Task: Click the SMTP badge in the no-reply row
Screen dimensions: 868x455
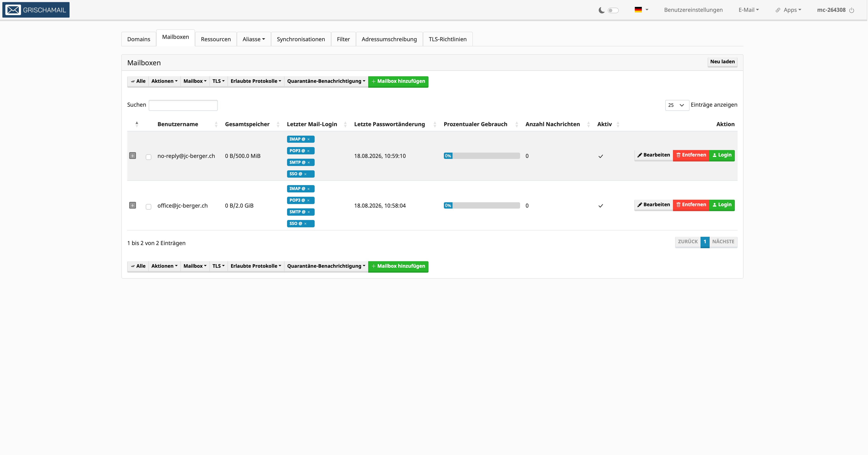Action: click(x=301, y=163)
